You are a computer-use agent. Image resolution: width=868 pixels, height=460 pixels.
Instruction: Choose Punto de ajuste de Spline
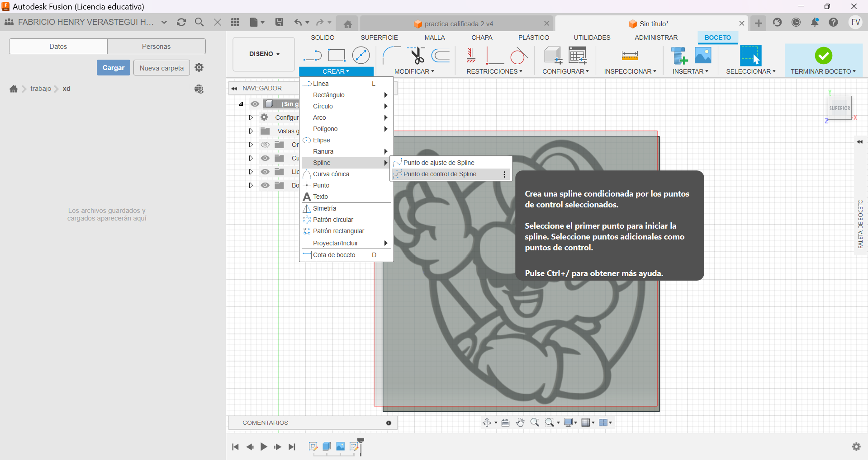click(x=451, y=163)
